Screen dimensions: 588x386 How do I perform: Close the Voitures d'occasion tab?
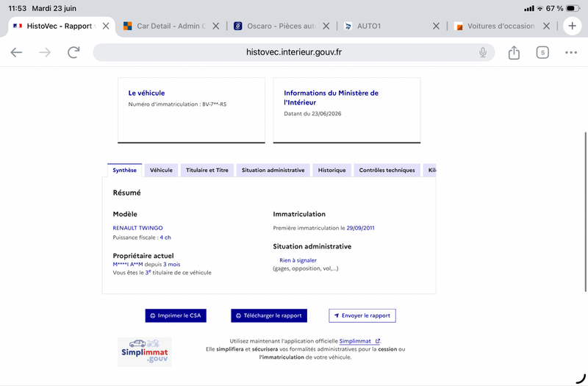546,26
